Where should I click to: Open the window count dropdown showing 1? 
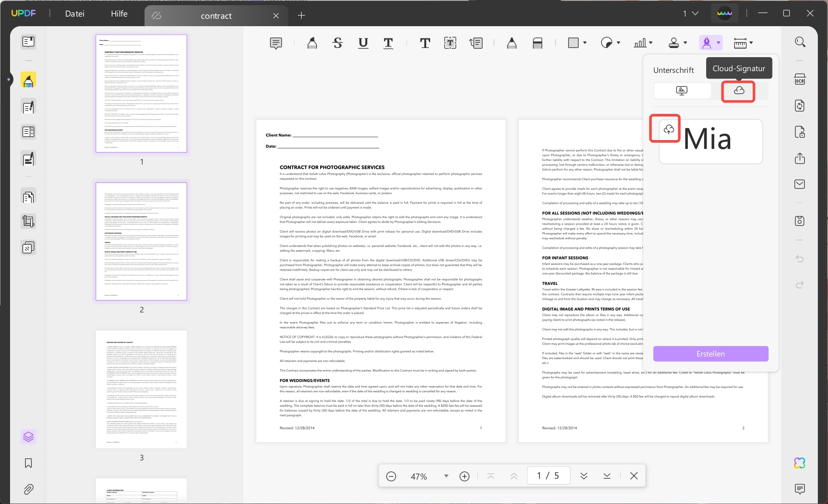[x=691, y=14]
